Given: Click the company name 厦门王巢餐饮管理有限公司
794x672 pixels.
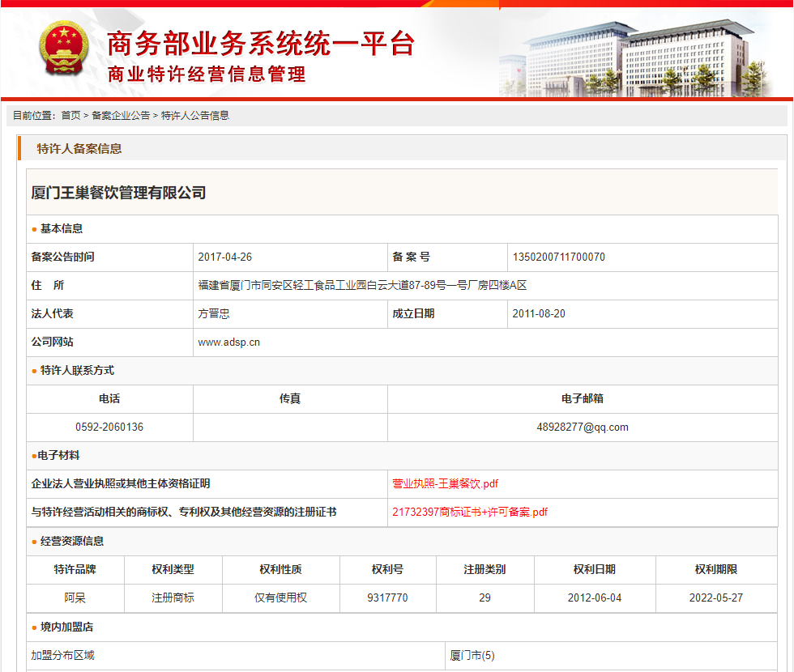Looking at the screenshot, I should 118,193.
